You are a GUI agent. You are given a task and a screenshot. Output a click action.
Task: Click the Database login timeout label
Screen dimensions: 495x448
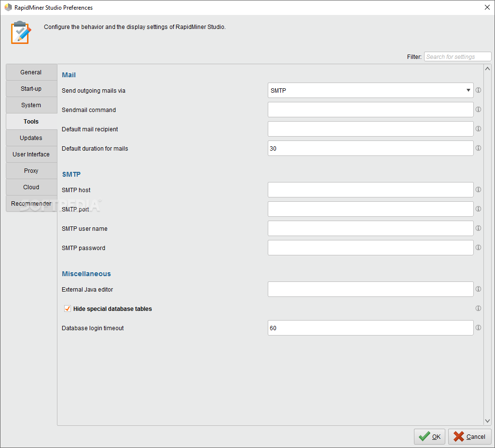[93, 328]
